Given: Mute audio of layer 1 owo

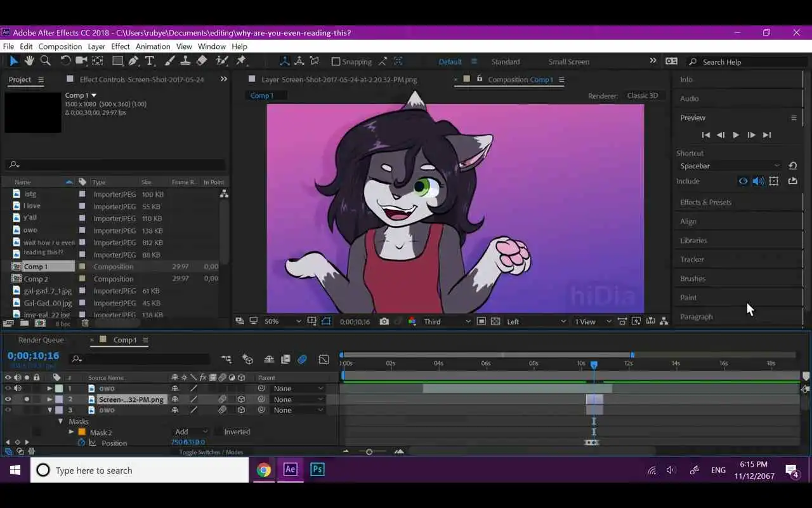Looking at the screenshot, I should pos(18,388).
